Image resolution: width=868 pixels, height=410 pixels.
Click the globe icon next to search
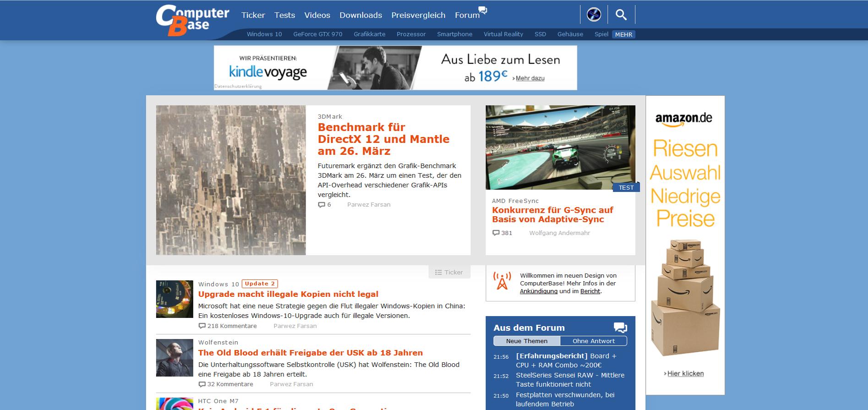coord(594,15)
